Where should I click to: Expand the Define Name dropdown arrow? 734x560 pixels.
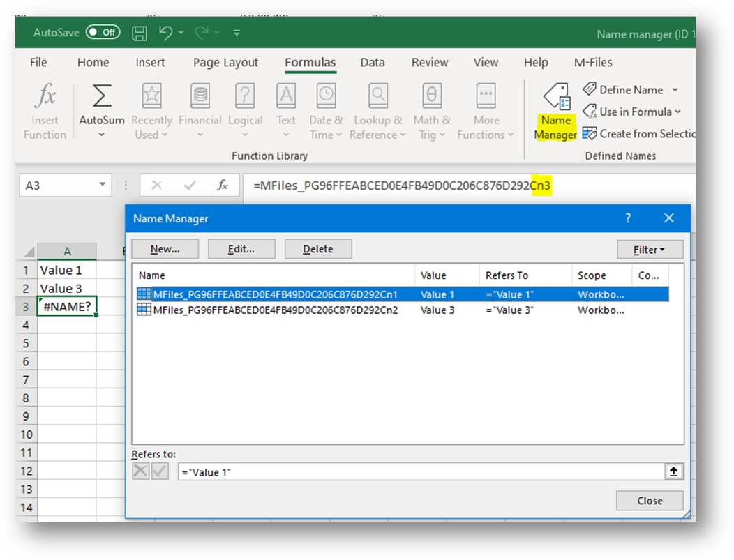(x=675, y=89)
